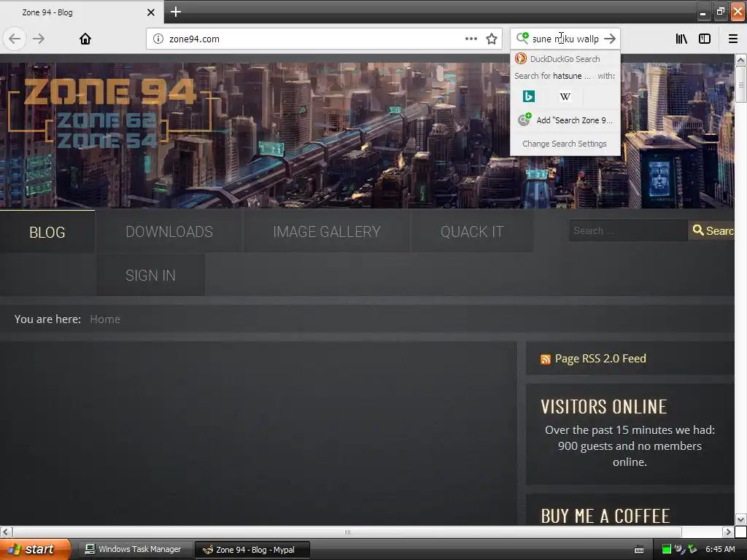747x560 pixels.
Task: Show site information icon in address bar
Action: (x=158, y=39)
